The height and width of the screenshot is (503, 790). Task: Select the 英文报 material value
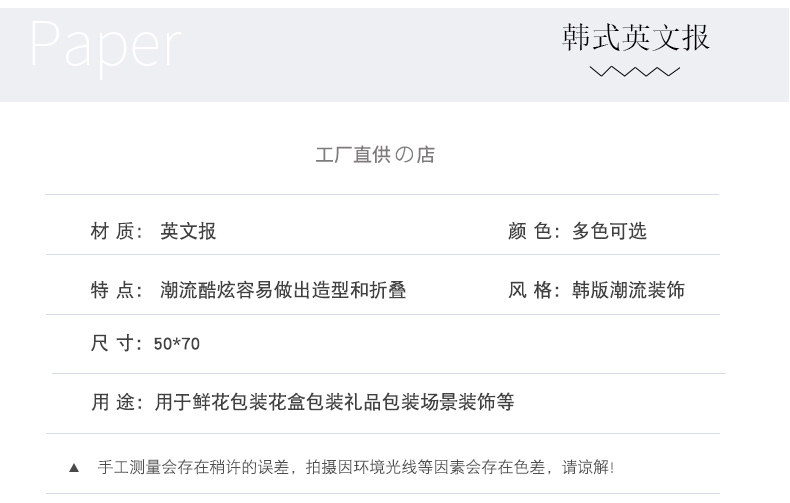(188, 232)
